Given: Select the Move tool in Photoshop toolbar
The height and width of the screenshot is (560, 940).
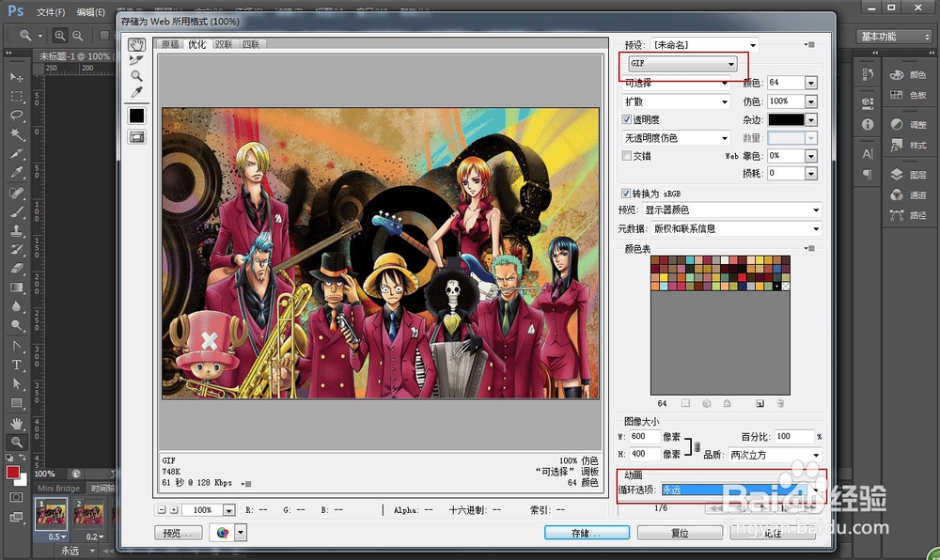Looking at the screenshot, I should tap(17, 77).
